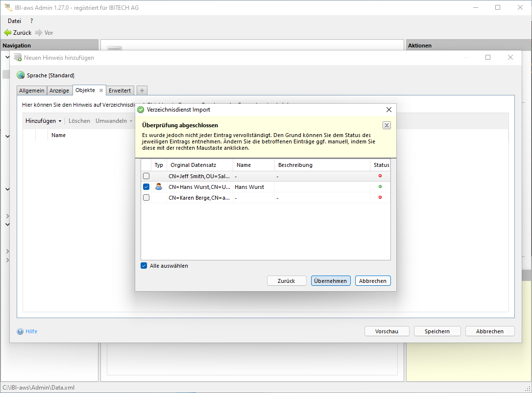The width and height of the screenshot is (532, 393).
Task: Open the Datei menu
Action: [15, 21]
